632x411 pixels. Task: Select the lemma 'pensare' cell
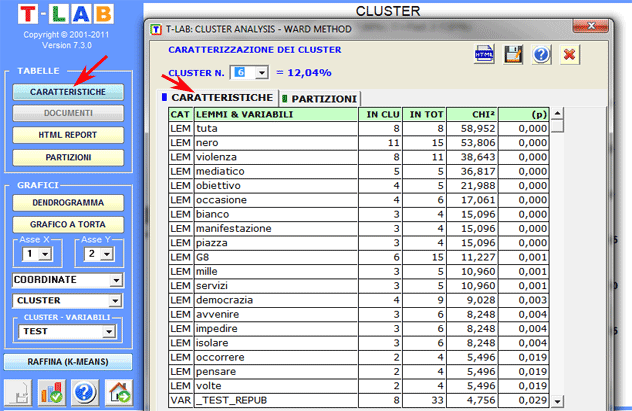tap(276, 372)
